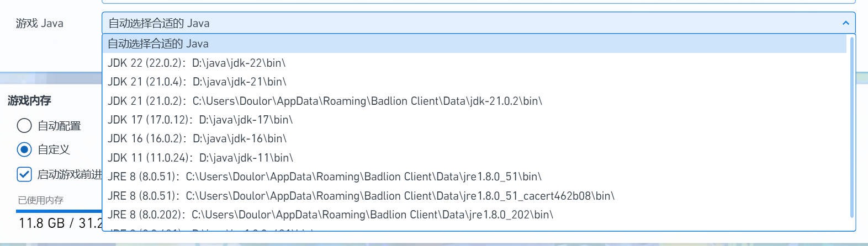Choose JDK 22 (22.0.2) from the list
This screenshot has height=246, width=868.
197,63
